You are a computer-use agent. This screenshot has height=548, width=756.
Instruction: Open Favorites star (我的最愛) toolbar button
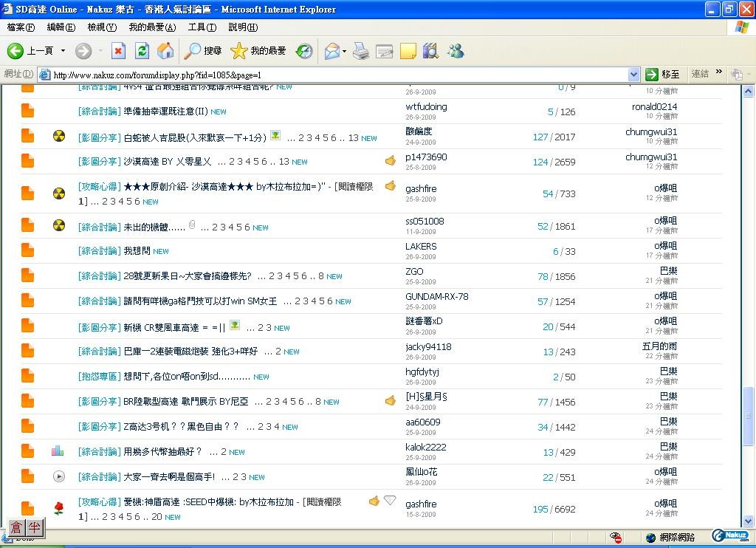(258, 51)
